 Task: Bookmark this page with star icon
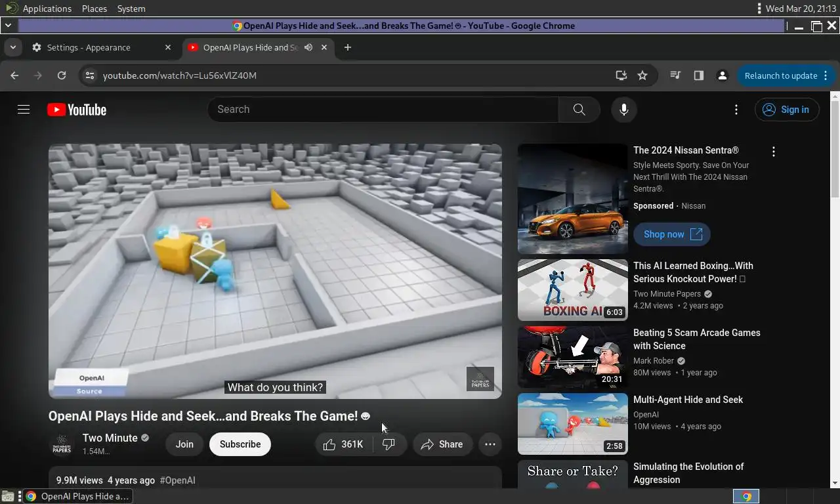[x=642, y=75]
